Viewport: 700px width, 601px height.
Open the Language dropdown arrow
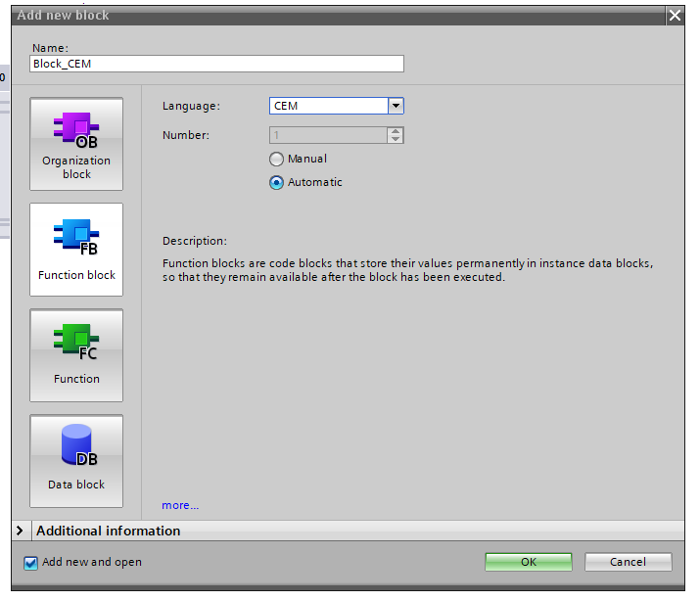[396, 106]
